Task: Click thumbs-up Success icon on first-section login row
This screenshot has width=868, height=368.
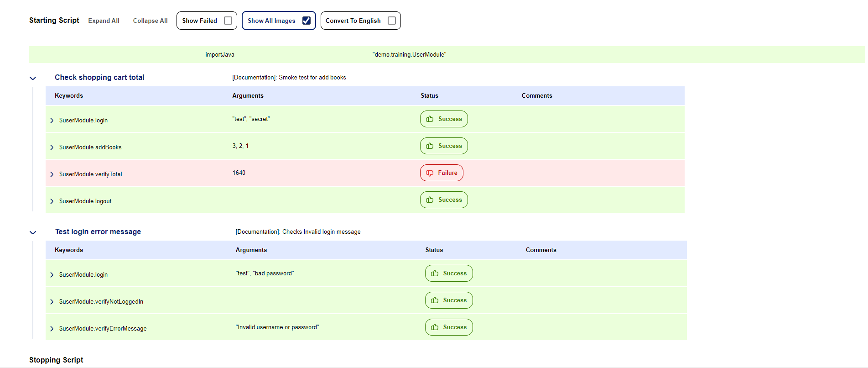Action: click(x=430, y=119)
